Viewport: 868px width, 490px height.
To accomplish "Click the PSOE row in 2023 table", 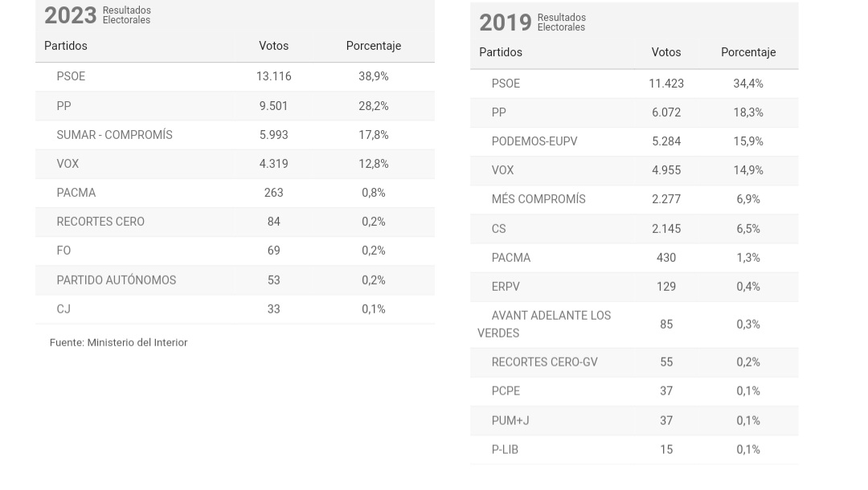I will pyautogui.click(x=71, y=76).
